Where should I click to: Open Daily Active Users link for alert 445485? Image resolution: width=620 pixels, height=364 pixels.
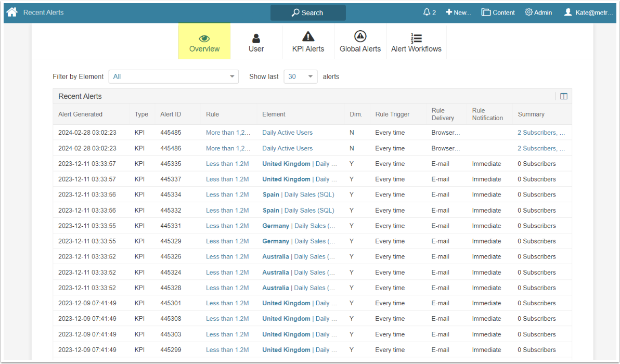point(287,133)
